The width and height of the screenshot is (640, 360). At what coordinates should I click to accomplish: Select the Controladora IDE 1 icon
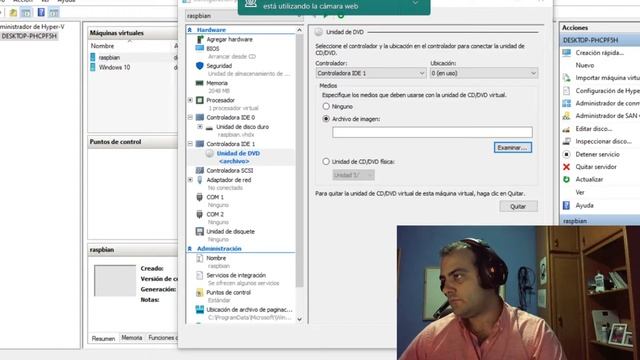click(x=200, y=144)
